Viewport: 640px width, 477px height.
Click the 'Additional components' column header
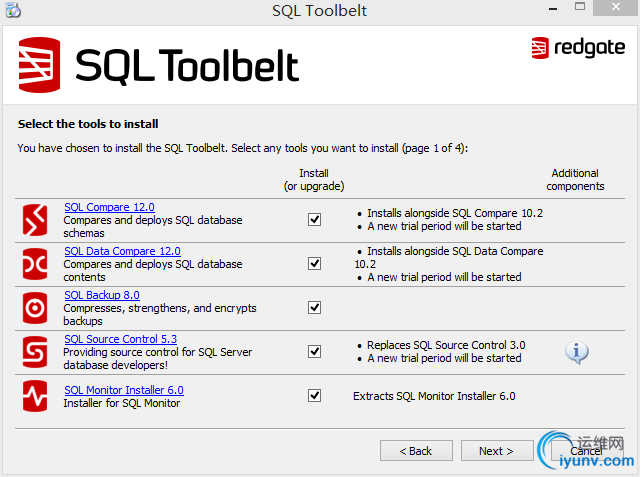[575, 180]
